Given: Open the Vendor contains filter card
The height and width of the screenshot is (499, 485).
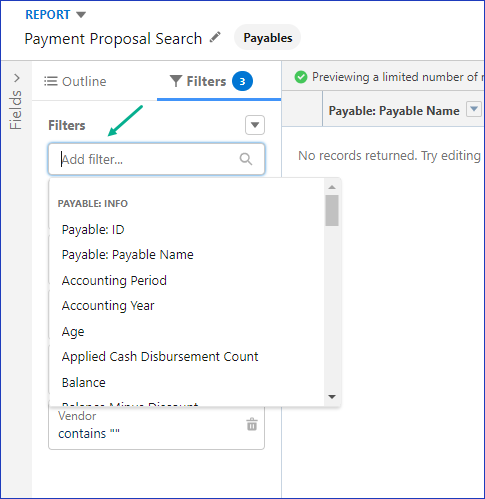Looking at the screenshot, I should [x=156, y=428].
